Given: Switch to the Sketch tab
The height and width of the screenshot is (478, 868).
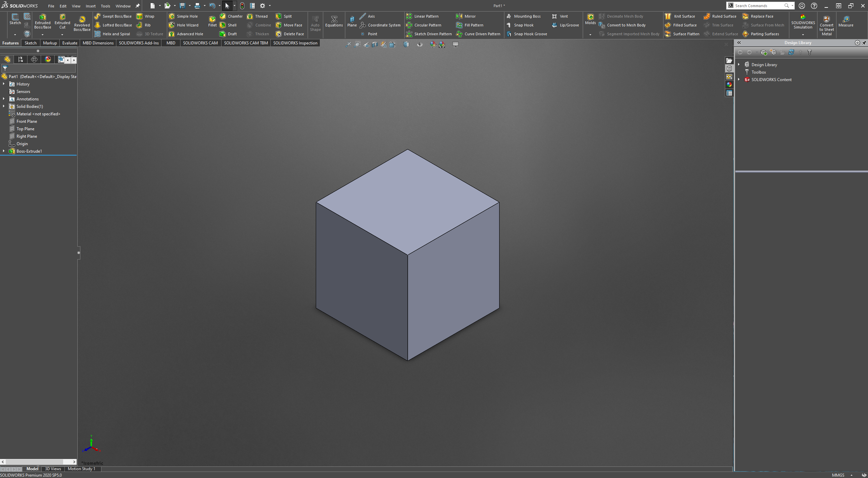Looking at the screenshot, I should [x=30, y=43].
